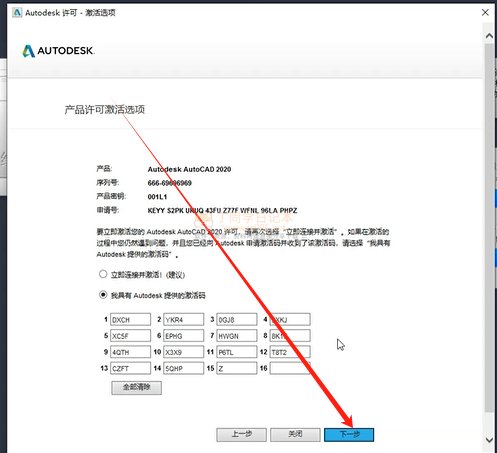
Task: Click the Close (关闭) button
Action: [x=295, y=435]
